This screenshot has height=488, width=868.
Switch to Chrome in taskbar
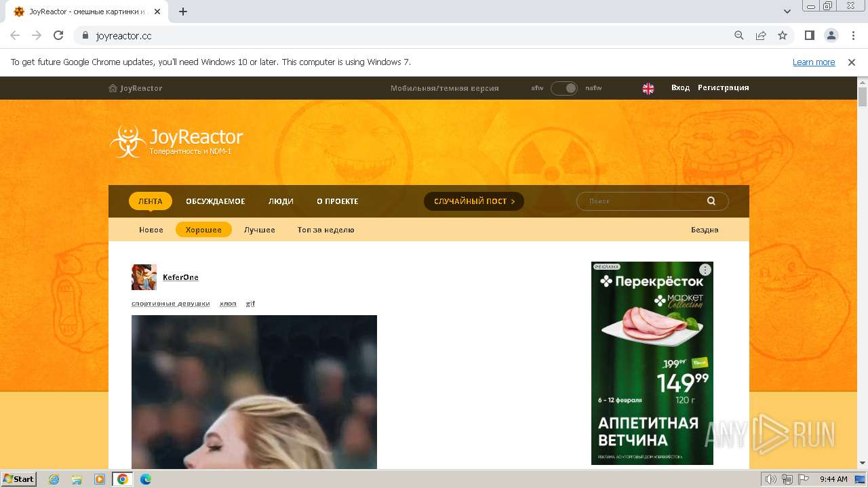coord(123,479)
